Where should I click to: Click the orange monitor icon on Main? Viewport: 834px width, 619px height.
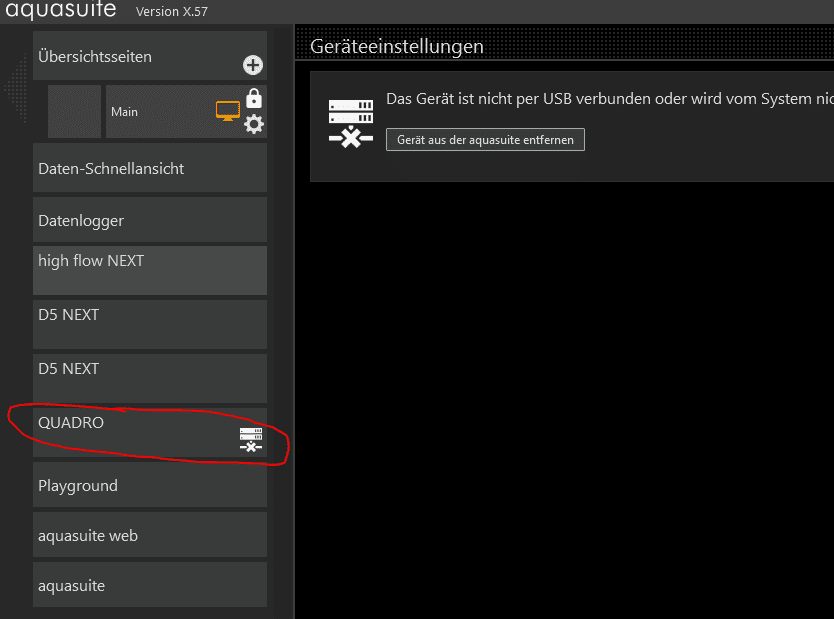[x=228, y=111]
